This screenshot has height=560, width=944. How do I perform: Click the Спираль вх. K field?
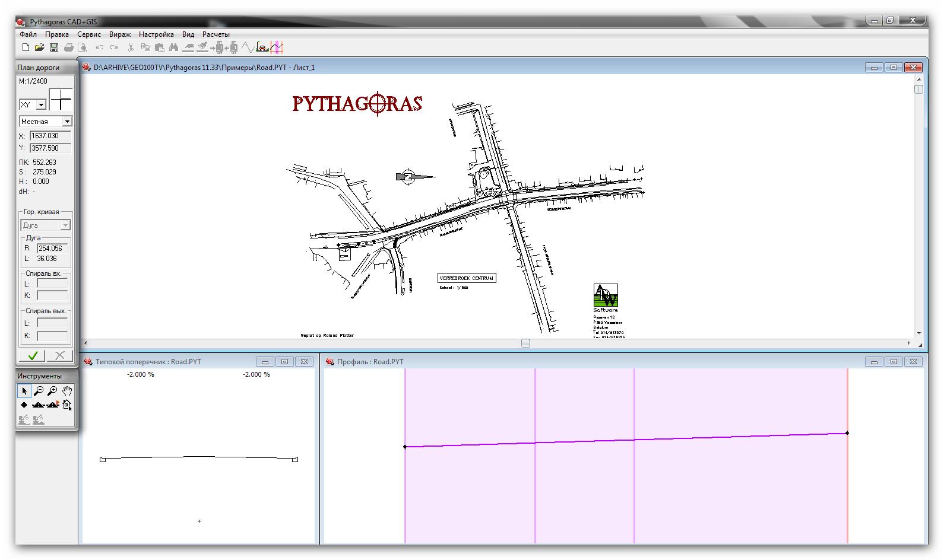(52, 295)
